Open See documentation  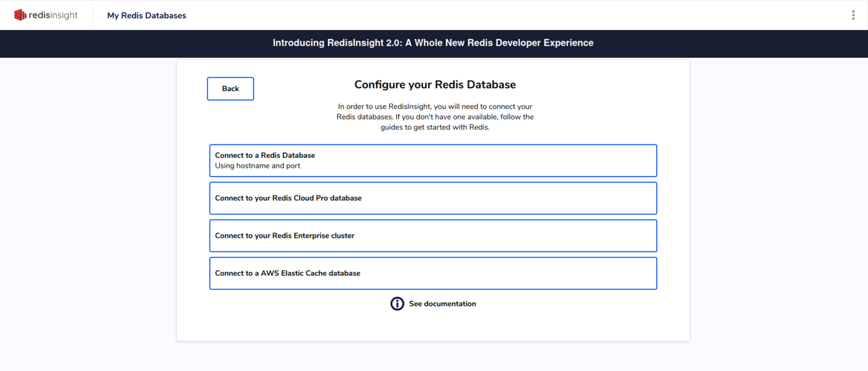point(442,303)
